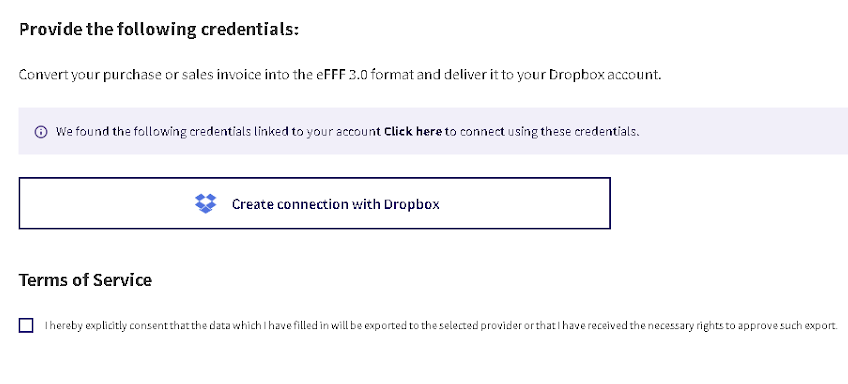Screen dimensions: 848x384
Task: Click 'to connect using these credentials' text
Action: (x=542, y=131)
